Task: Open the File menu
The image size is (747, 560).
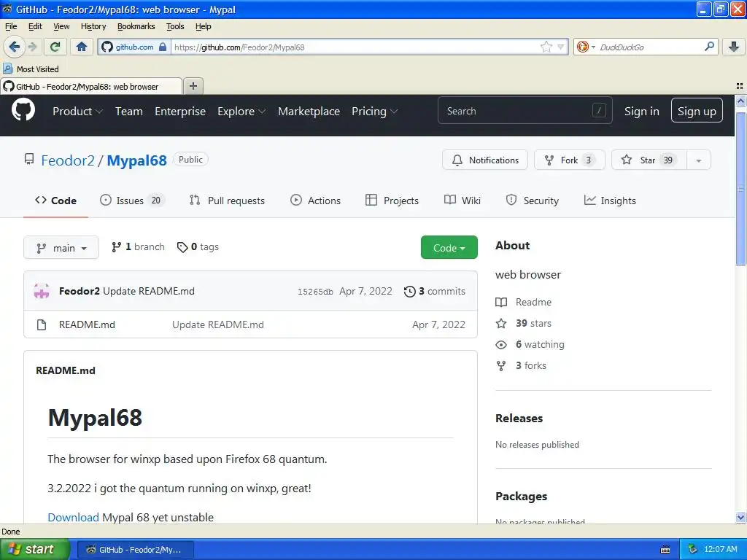Action: pyautogui.click(x=11, y=26)
